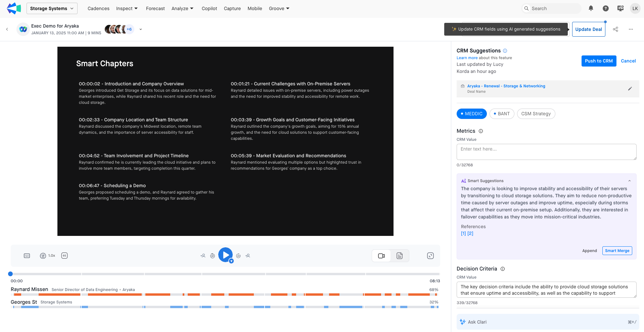Image resolution: width=644 pixels, height=332 pixels.
Task: Open the Storage Systems workspace dropdown
Action: tap(52, 8)
